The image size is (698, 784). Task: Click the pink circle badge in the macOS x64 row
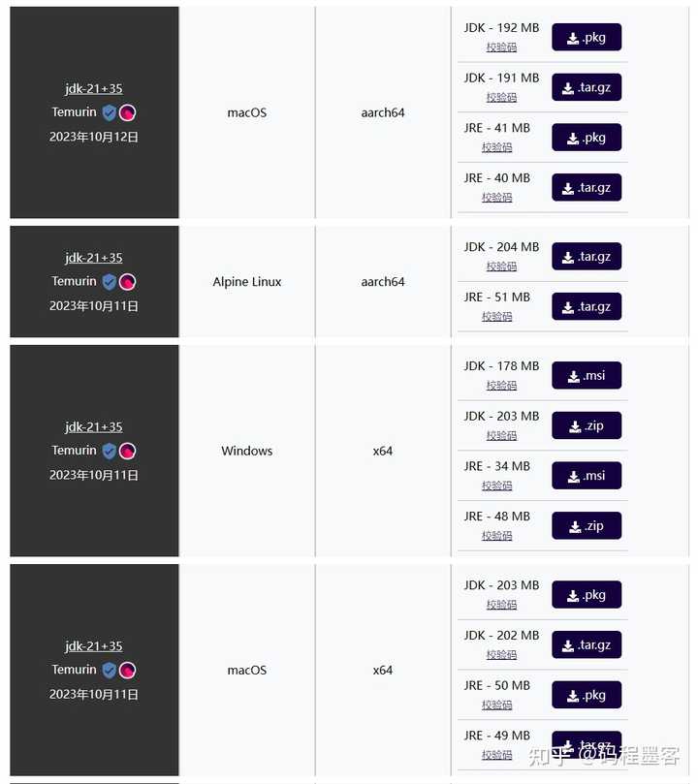coord(127,670)
